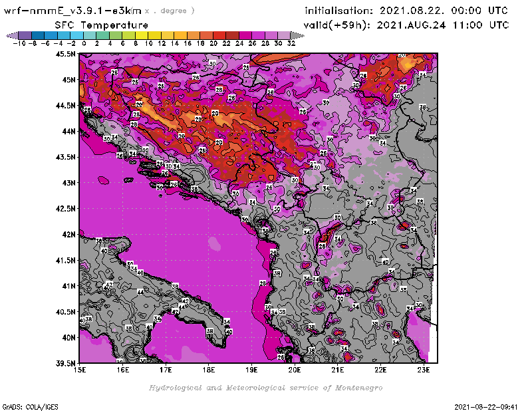532x411 pixels.
Task: Click the 19E longitude axis label
Action: [x=251, y=370]
